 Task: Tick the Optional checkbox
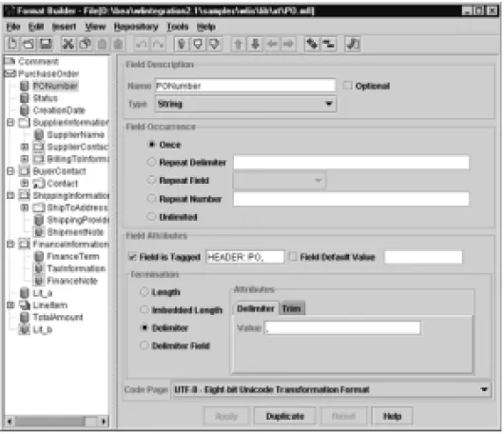click(347, 86)
